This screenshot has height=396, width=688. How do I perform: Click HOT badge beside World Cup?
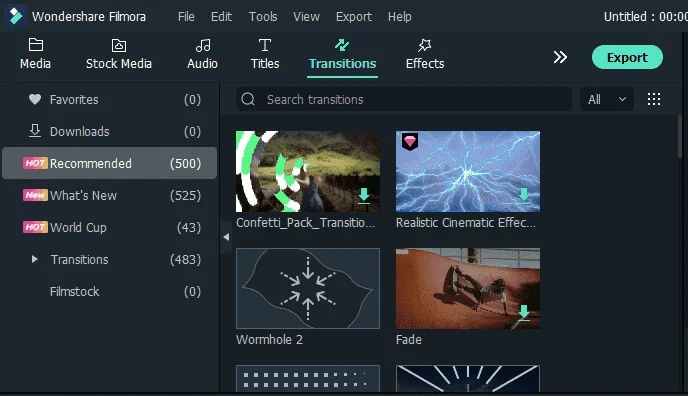pos(35,227)
